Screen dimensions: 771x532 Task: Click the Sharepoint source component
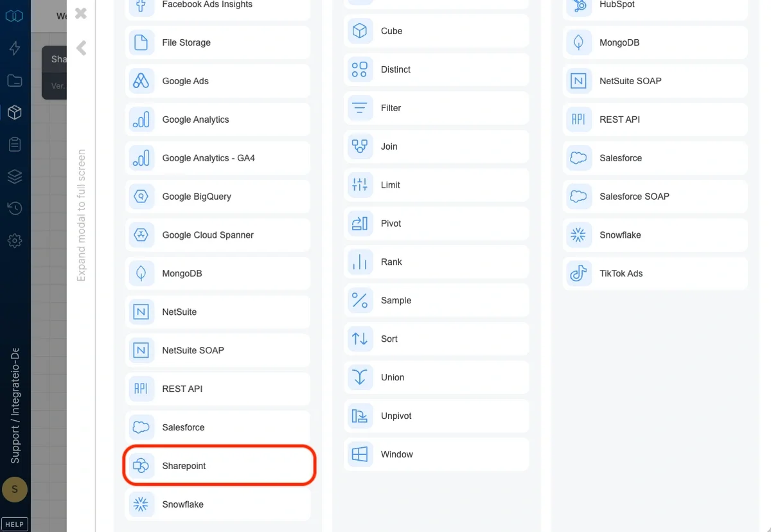(217, 466)
